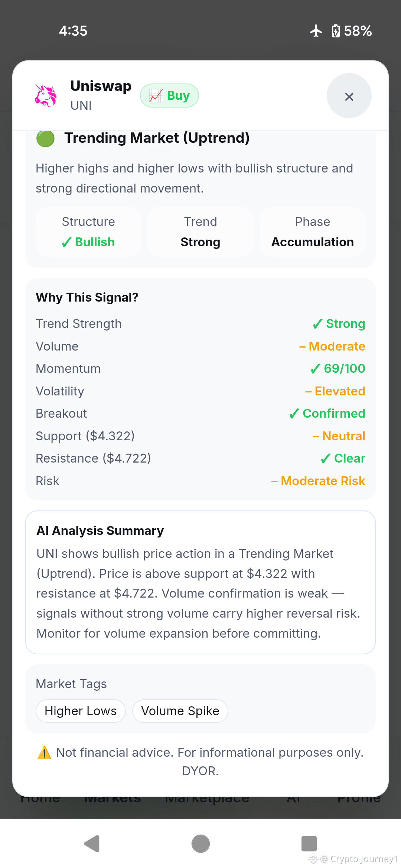Tap the Buy signal badge
This screenshot has width=401, height=868.
[169, 96]
